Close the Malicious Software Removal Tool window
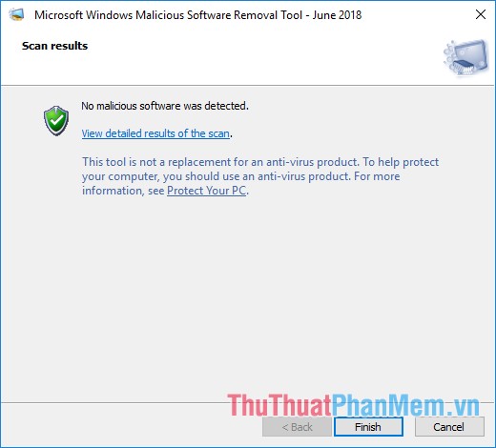 481,14
